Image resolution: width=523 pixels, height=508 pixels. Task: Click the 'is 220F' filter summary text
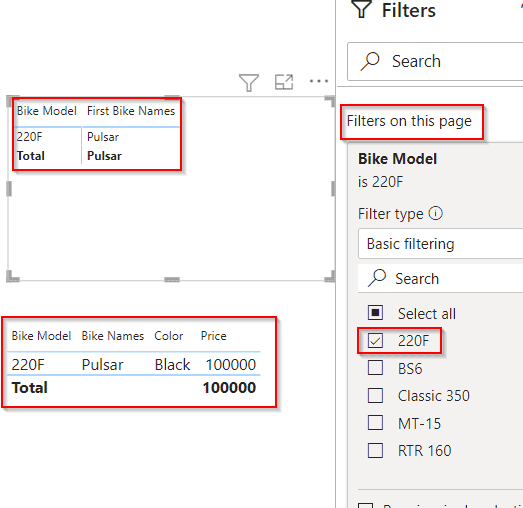click(x=380, y=182)
